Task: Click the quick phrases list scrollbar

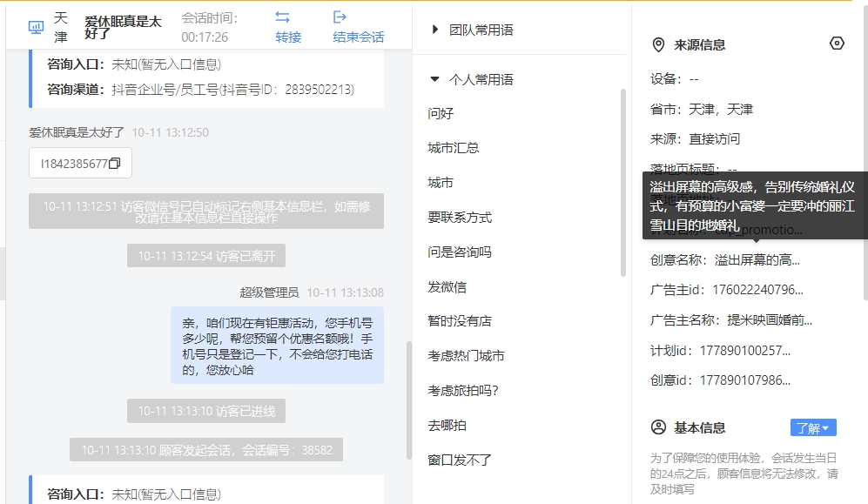Action: [x=623, y=183]
